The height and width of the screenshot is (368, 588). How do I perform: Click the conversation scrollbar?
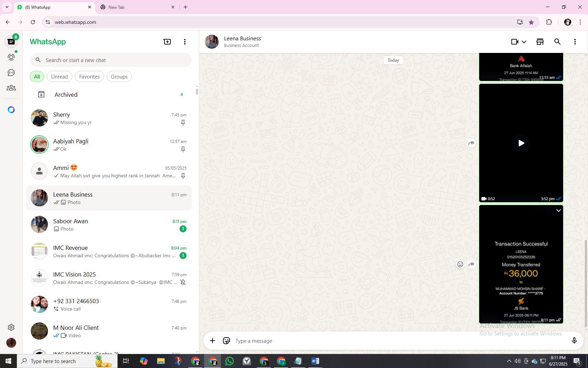coord(586,284)
